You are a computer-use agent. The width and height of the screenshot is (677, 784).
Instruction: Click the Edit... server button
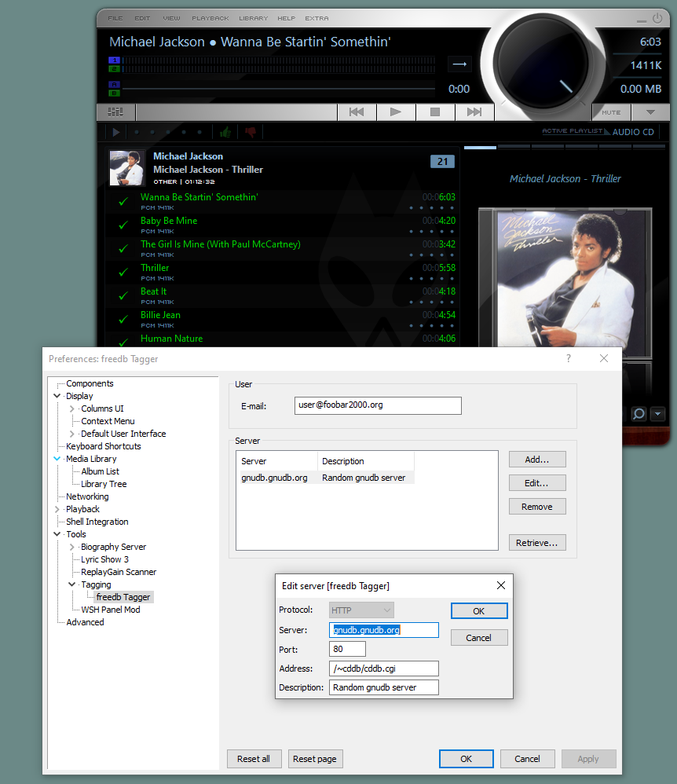pyautogui.click(x=537, y=483)
